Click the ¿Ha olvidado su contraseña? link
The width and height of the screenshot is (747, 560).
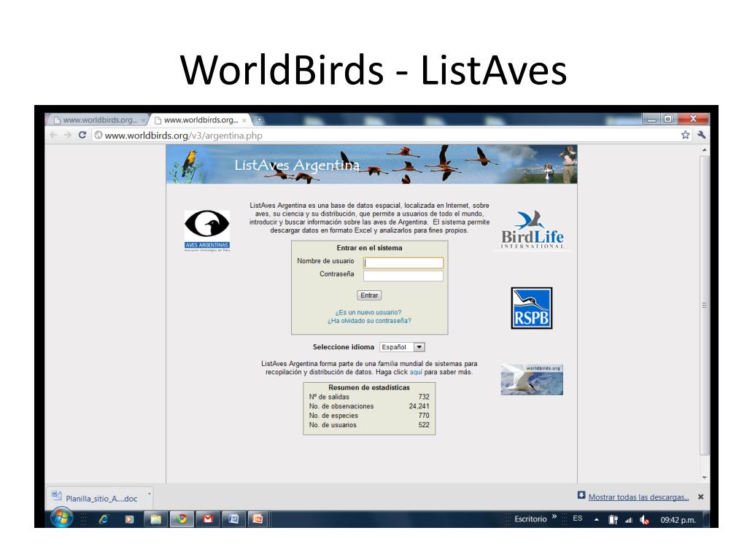(369, 321)
